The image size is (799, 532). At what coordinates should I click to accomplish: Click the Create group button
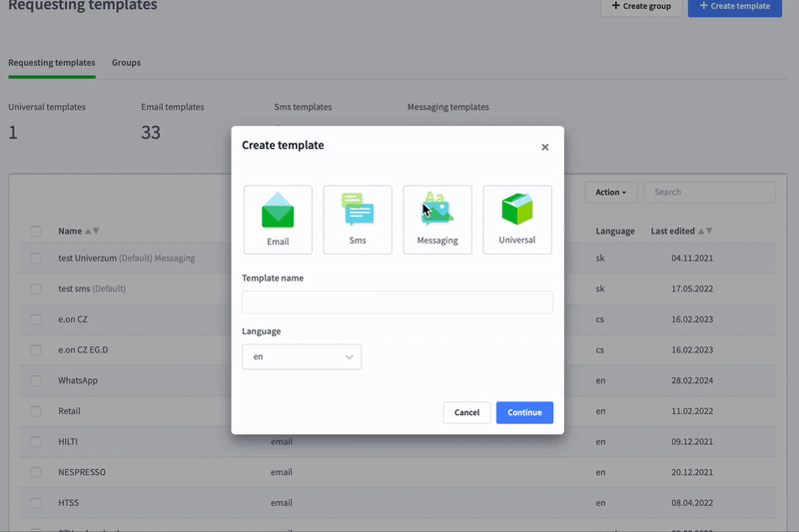pos(641,7)
